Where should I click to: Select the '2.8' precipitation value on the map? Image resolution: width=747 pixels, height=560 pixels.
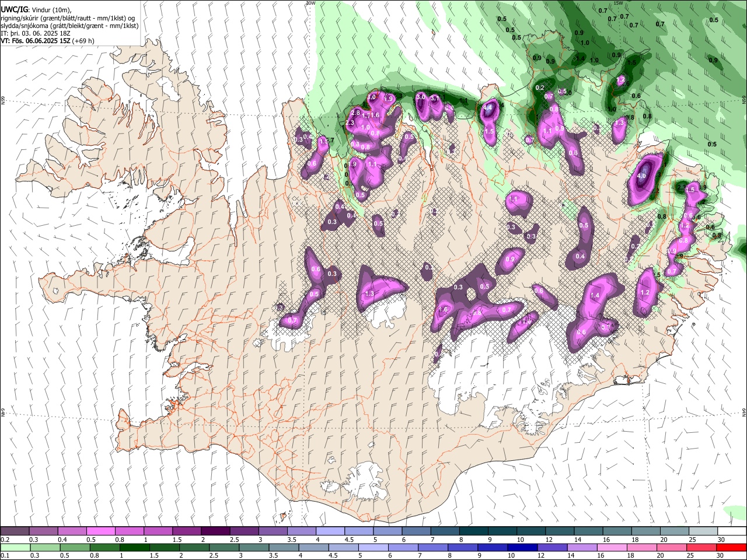[355, 112]
